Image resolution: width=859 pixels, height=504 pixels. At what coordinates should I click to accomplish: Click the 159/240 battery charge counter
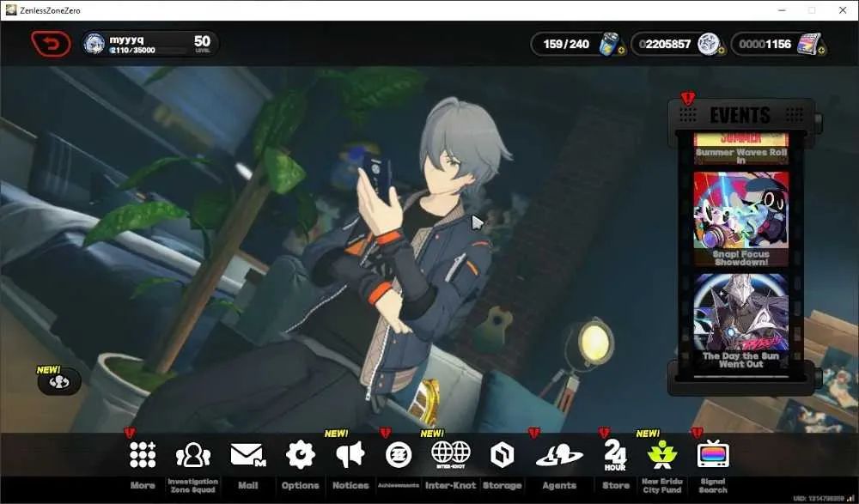566,45
